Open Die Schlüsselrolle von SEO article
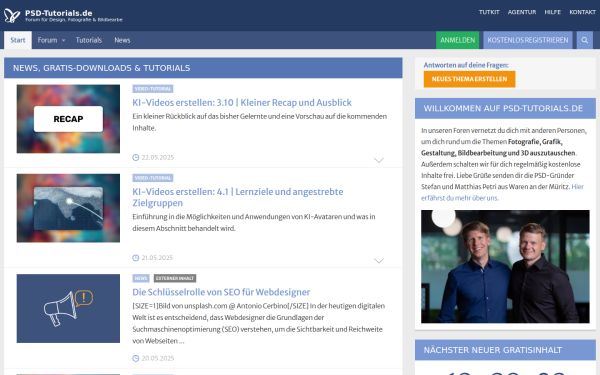The height and width of the screenshot is (375, 600). tap(221, 292)
